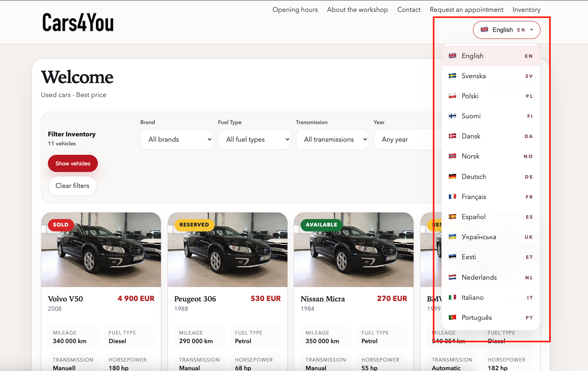
Task: Click the Estonian flag icon beside Eesti
Action: pyautogui.click(x=452, y=257)
